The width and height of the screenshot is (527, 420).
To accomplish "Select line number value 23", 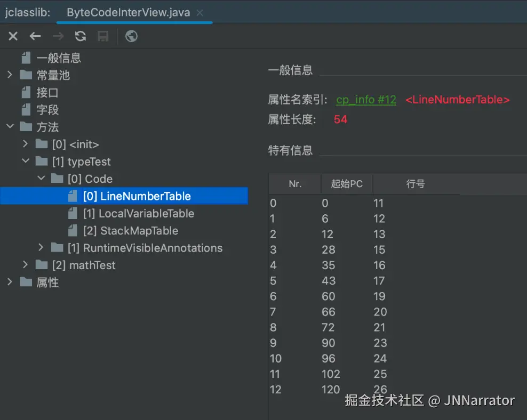I will (x=380, y=343).
